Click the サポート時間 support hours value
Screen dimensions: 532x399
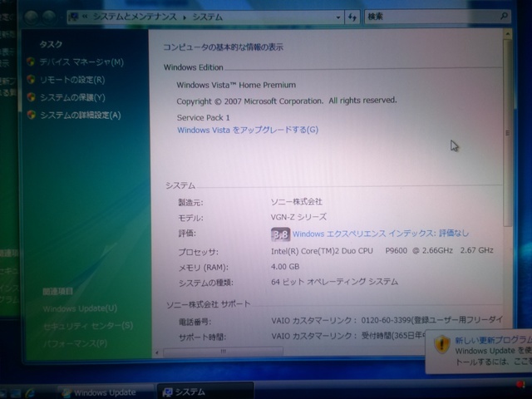[347, 336]
